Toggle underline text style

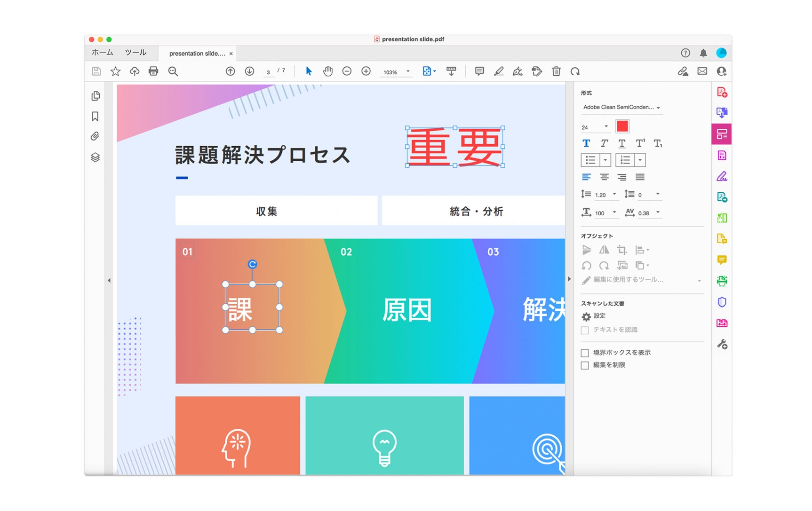click(622, 143)
